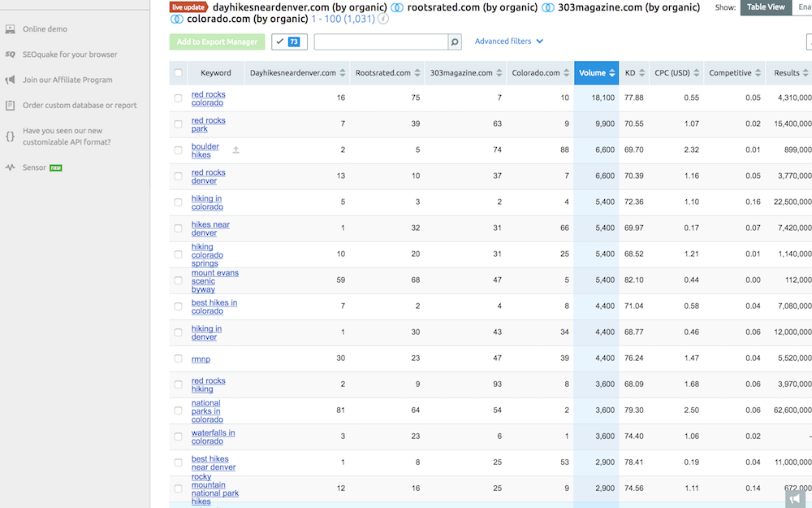The width and height of the screenshot is (812, 508).
Task: Check the box for national parks in colorado
Action: click(x=178, y=410)
